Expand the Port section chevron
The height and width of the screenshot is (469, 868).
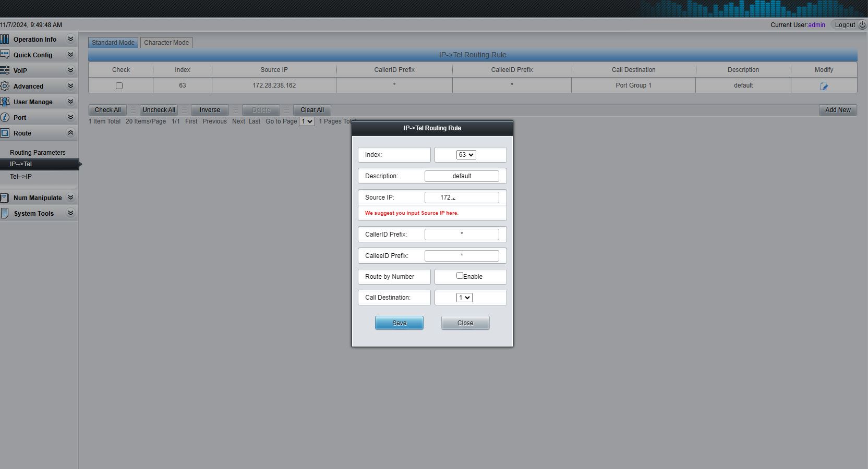[x=70, y=117]
